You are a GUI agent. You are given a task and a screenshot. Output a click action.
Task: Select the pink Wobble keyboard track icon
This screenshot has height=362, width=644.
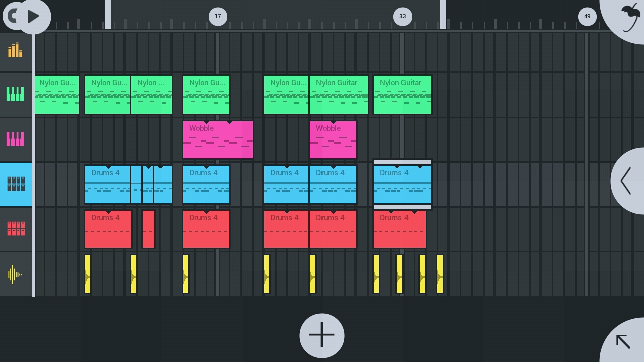[x=15, y=139]
